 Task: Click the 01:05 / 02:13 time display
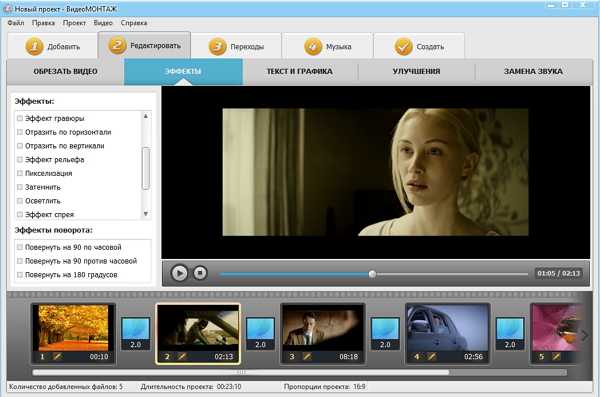pyautogui.click(x=558, y=273)
